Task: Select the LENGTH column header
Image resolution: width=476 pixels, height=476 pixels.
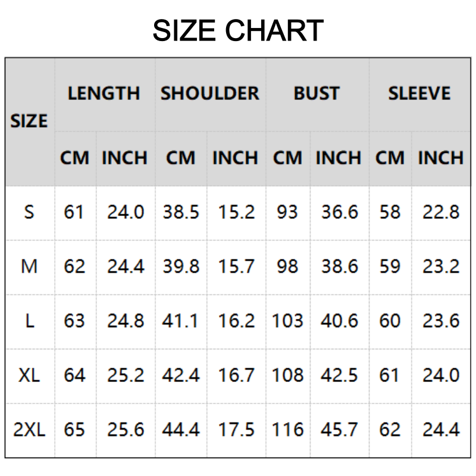Action: pos(104,93)
